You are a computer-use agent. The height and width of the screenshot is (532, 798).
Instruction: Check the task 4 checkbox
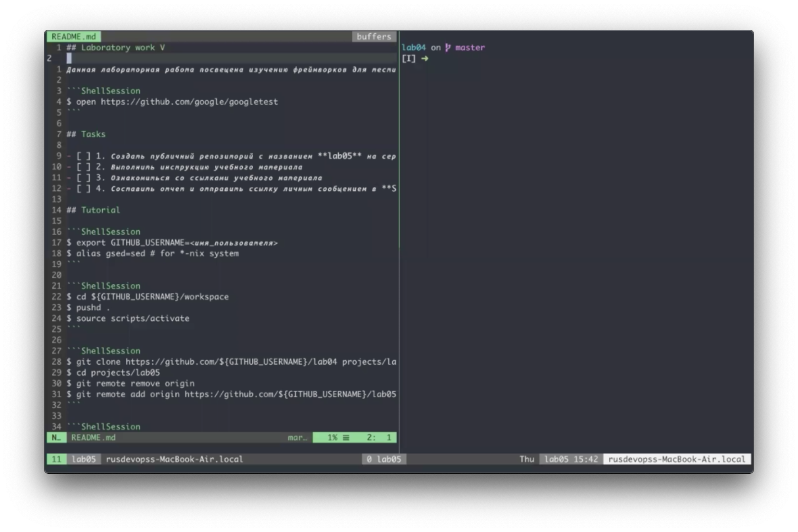click(83, 189)
